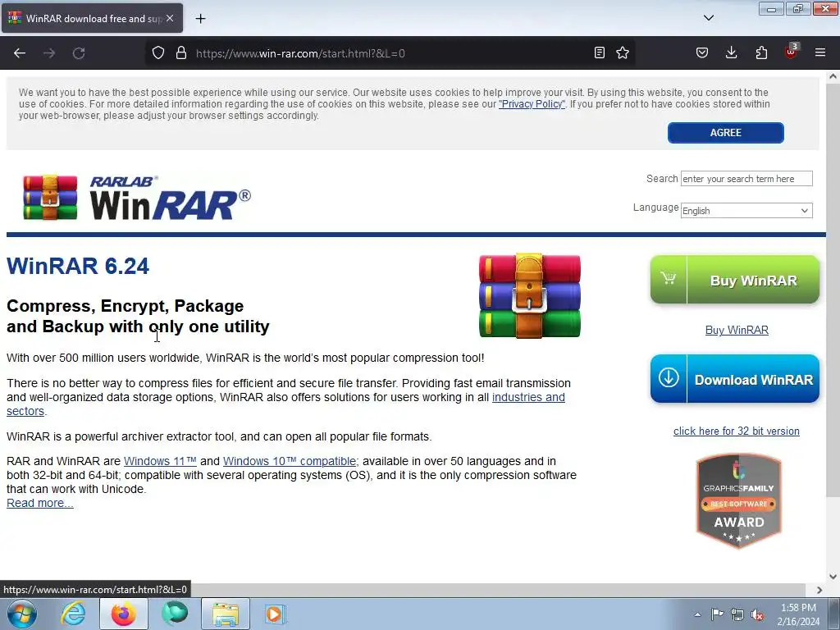
Task: Open the media player taskbar icon
Action: (x=276, y=614)
